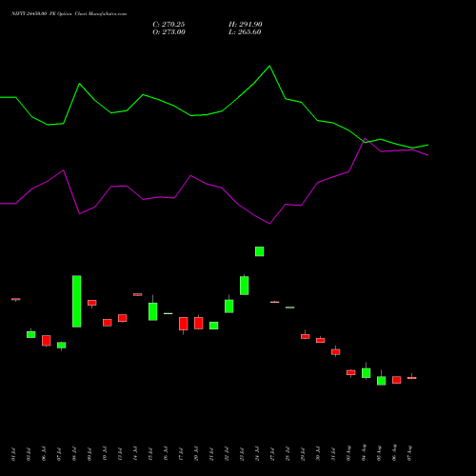476x476 pixels.
Task: Click the close value C: 270.25
Action: tap(169, 25)
